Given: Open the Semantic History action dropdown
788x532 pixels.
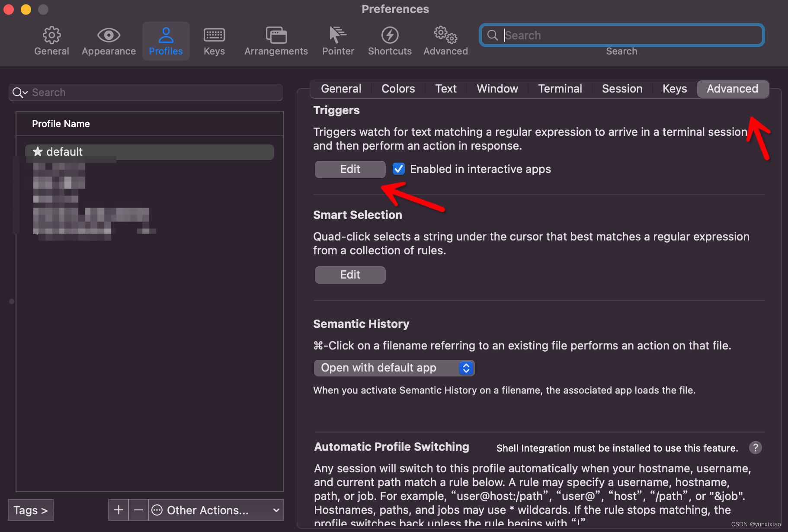Looking at the screenshot, I should coord(394,368).
